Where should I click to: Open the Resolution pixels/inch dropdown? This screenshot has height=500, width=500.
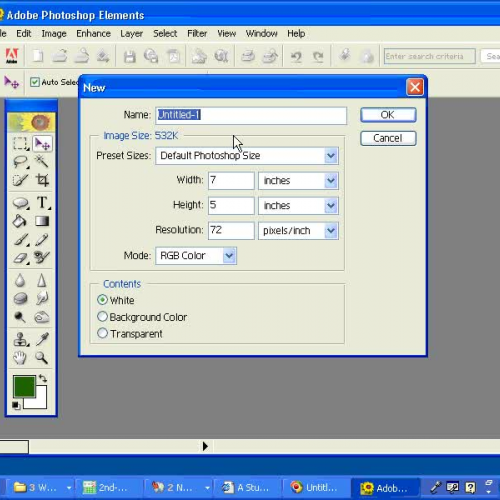click(331, 231)
